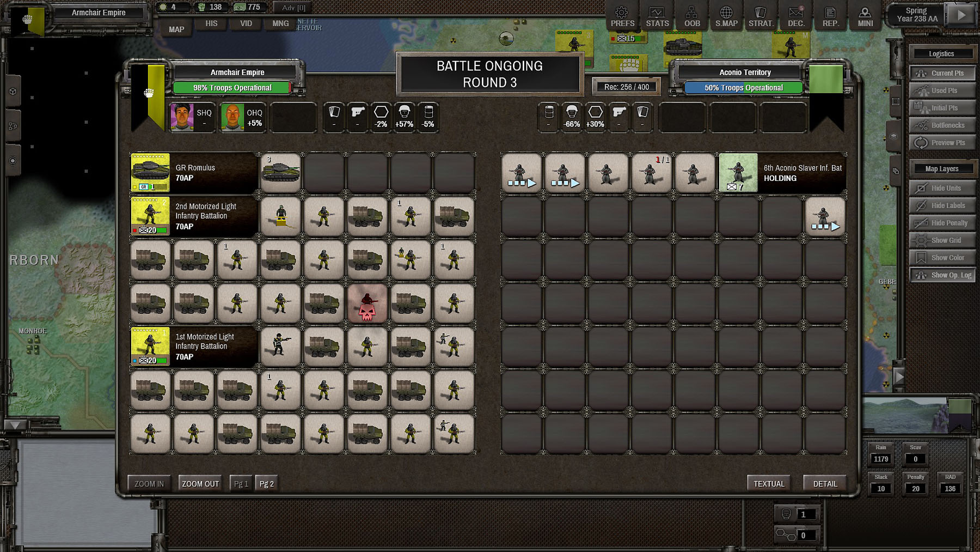This screenshot has height=552, width=980.
Task: Switch to the HIS tab
Action: pyautogui.click(x=211, y=23)
